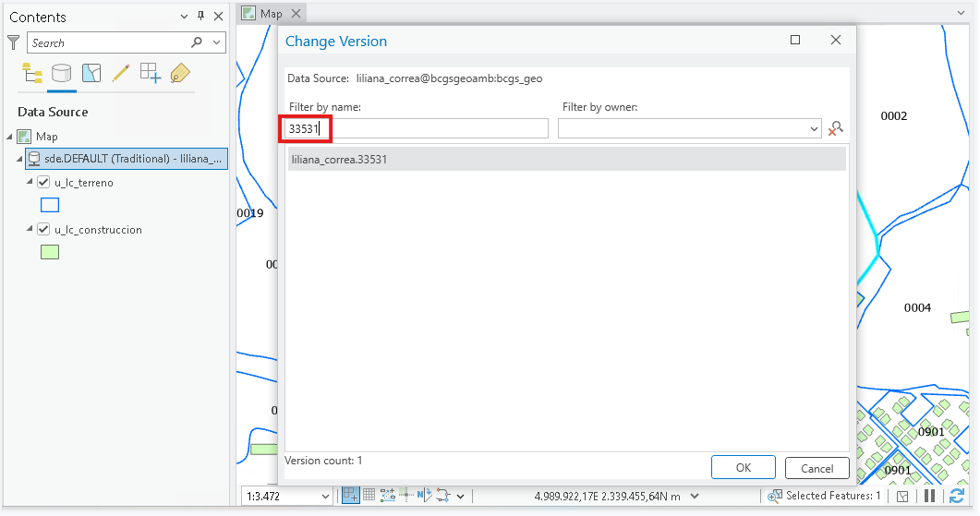
Task: Select the Map view tab
Action: tap(272, 13)
